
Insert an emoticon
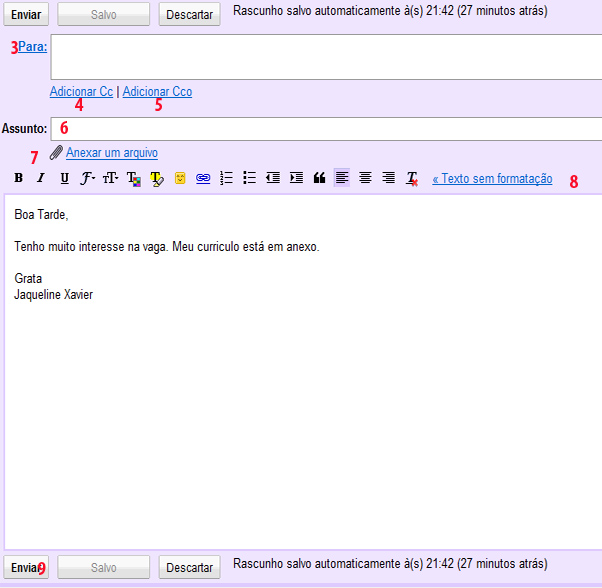180,178
